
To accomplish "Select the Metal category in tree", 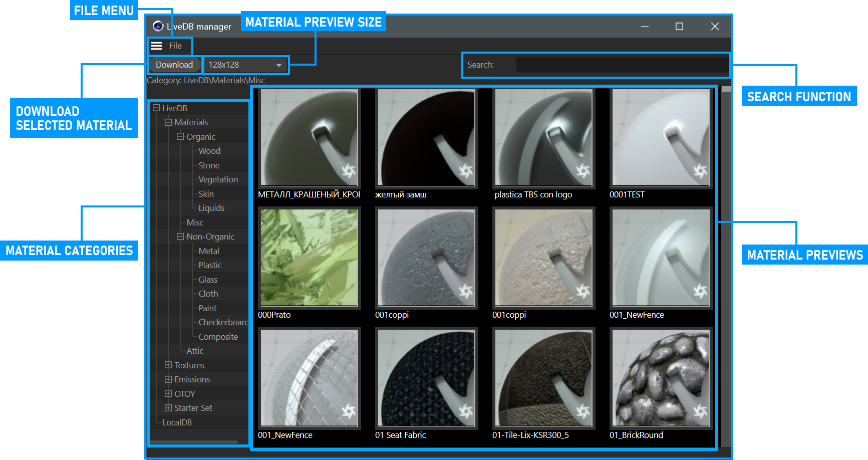I will (x=209, y=252).
